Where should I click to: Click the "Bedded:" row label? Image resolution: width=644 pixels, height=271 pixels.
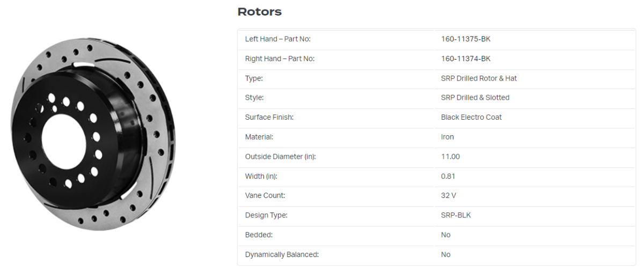pyautogui.click(x=259, y=235)
